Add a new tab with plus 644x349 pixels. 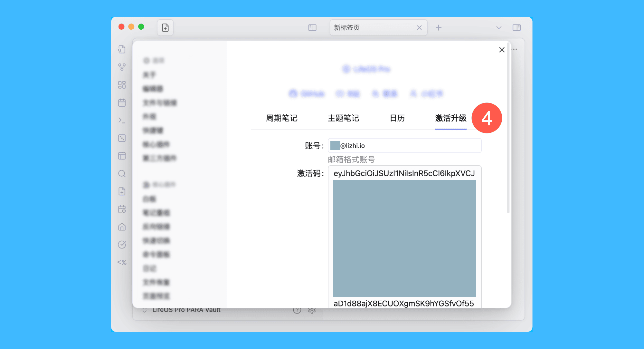(x=439, y=28)
